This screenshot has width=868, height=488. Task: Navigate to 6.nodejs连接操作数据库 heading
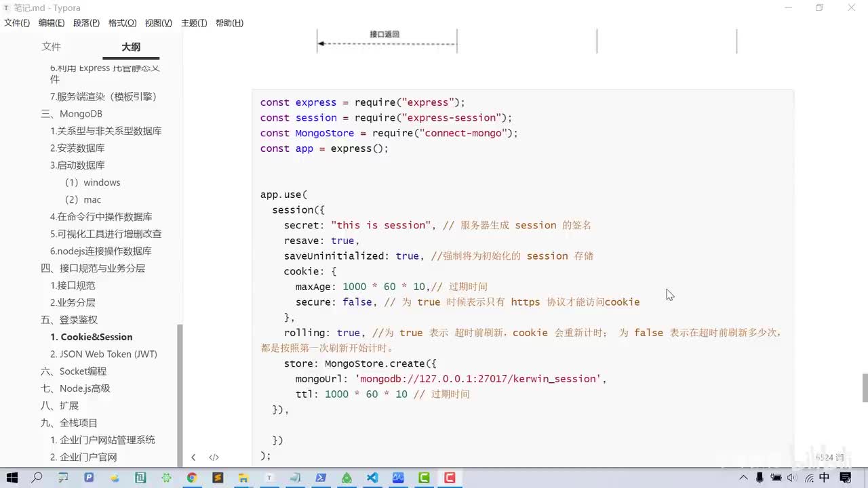click(x=101, y=251)
